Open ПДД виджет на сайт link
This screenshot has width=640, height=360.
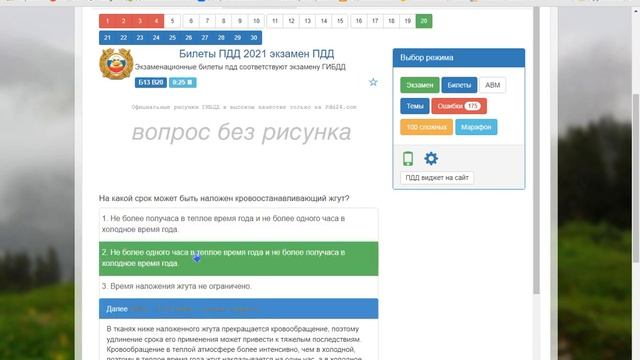click(437, 178)
